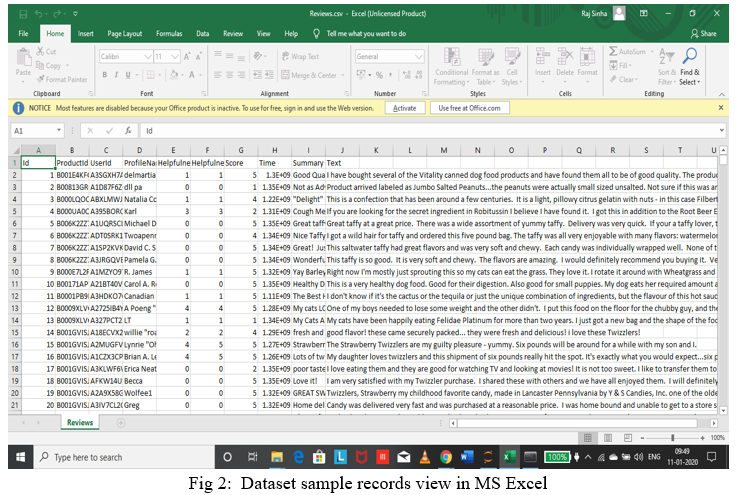Toggle Italic formatting
Image resolution: width=744 pixels, height=495 pixels.
116,75
